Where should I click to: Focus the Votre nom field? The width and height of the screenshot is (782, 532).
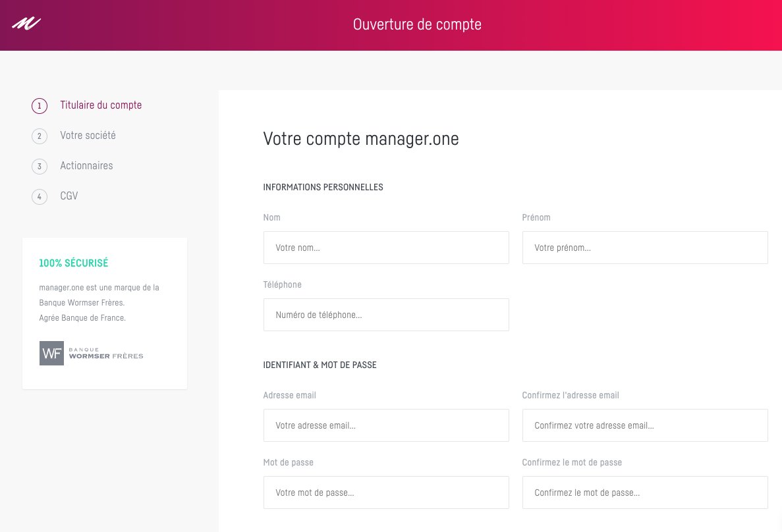tap(386, 248)
